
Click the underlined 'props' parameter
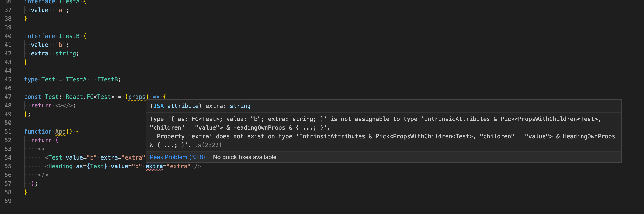click(x=137, y=97)
